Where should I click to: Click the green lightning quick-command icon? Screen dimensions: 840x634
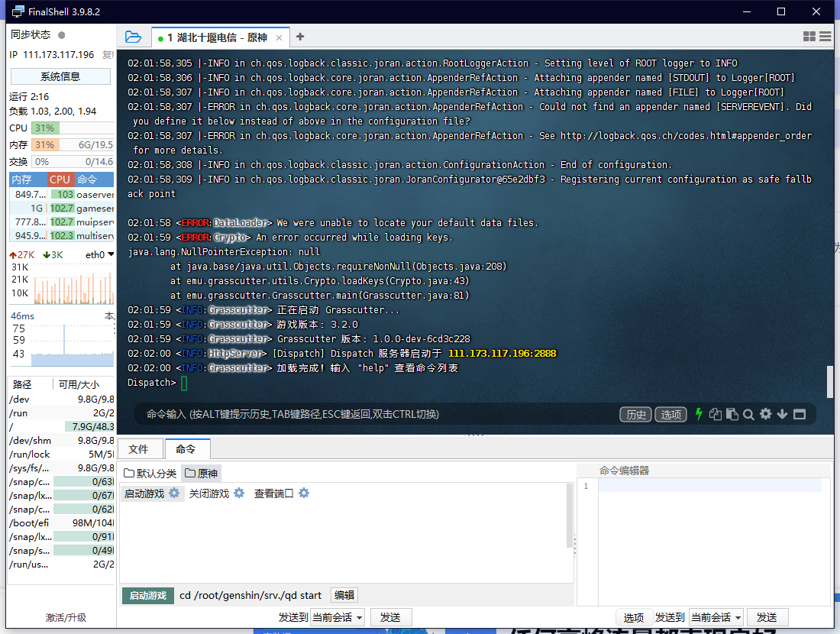pos(699,414)
